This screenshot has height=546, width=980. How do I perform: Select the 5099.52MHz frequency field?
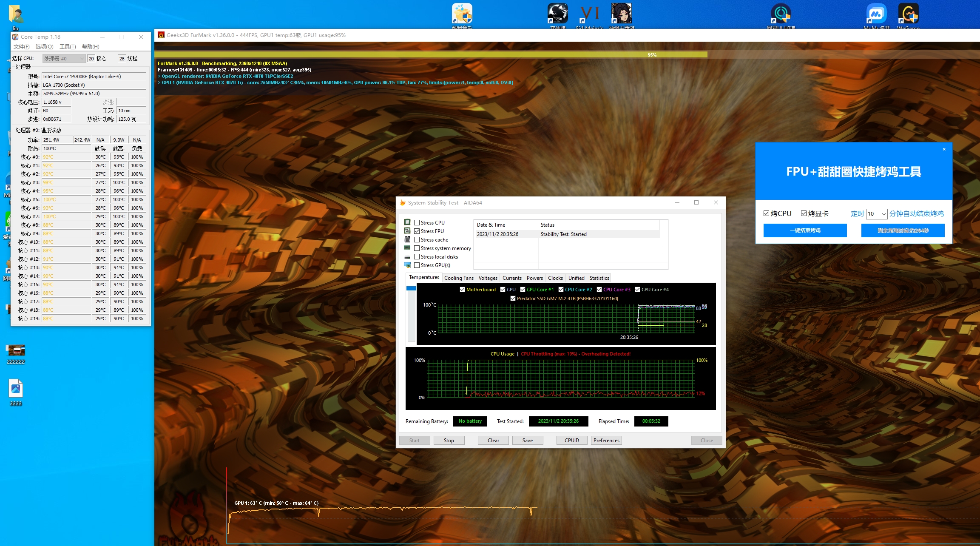(94, 94)
